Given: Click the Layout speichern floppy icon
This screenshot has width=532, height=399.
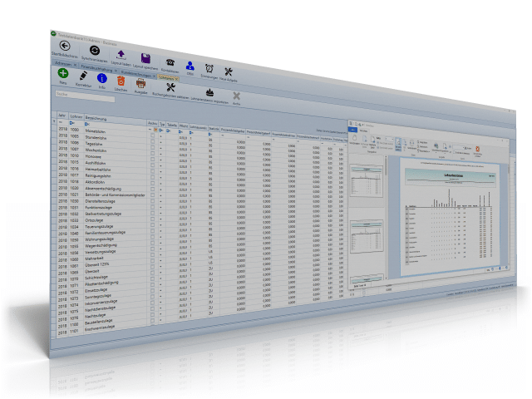Looking at the screenshot, I should 146,58.
